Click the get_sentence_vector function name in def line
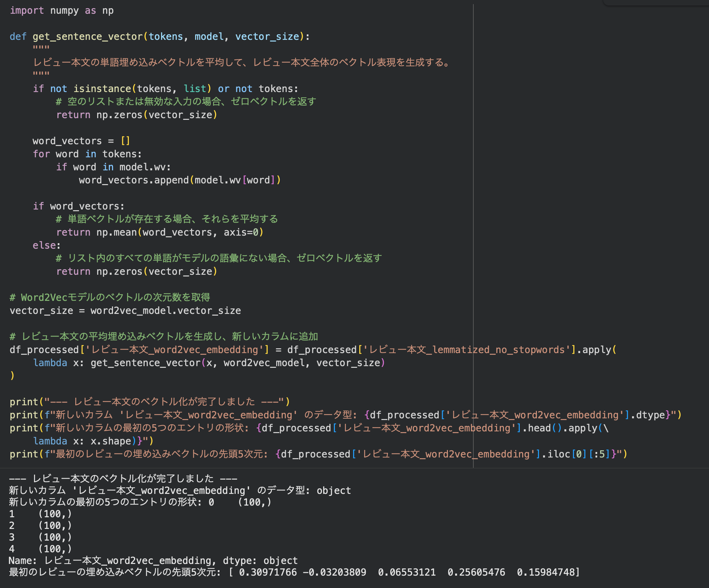 tap(88, 37)
